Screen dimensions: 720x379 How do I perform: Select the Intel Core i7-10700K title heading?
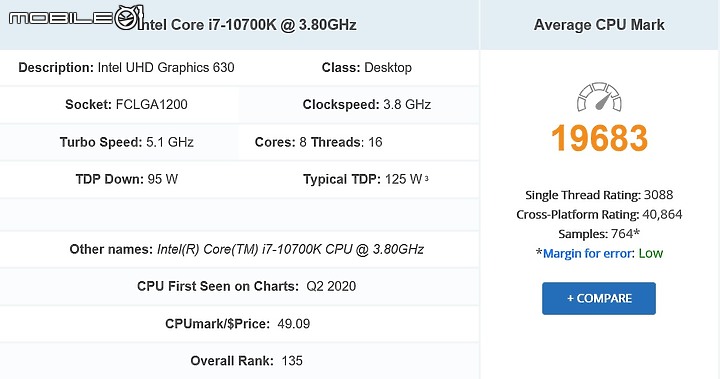(247, 25)
